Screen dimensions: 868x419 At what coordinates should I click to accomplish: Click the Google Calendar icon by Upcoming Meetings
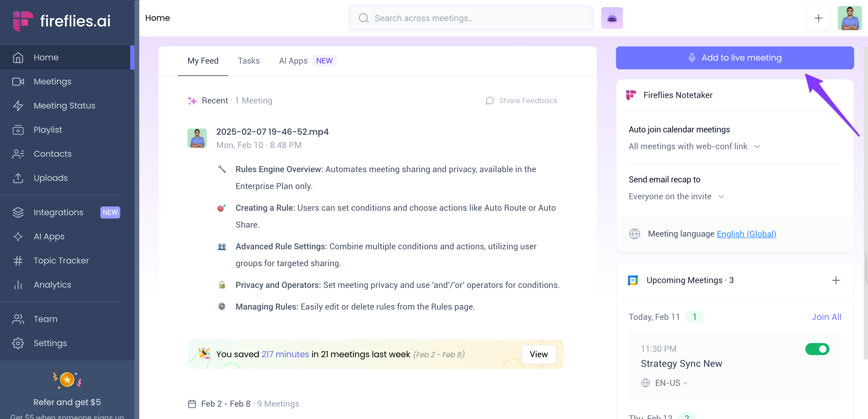point(633,280)
